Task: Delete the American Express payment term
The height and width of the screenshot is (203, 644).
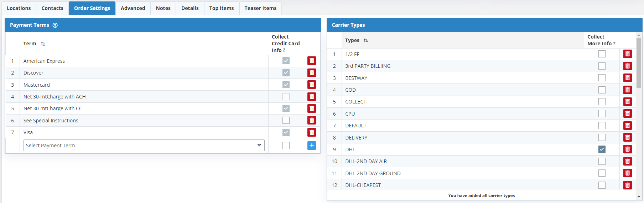Action: [x=312, y=61]
